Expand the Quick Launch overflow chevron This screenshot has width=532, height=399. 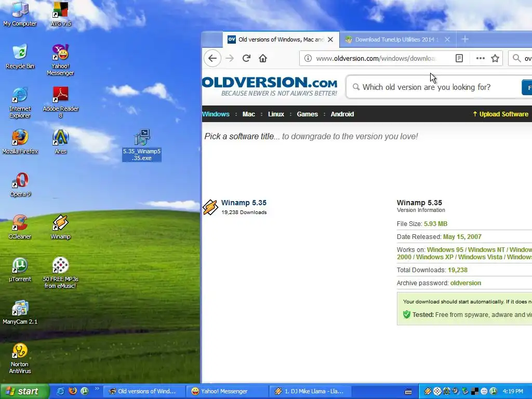[x=97, y=389]
